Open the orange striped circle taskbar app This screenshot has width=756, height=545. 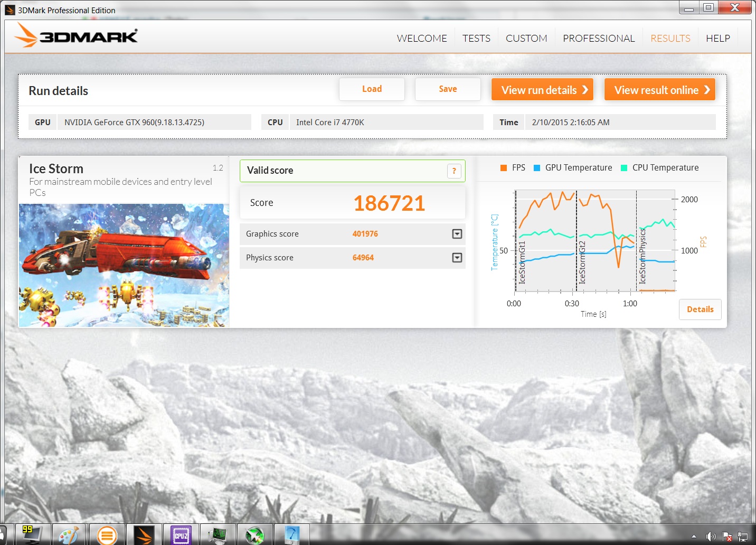pos(107,534)
